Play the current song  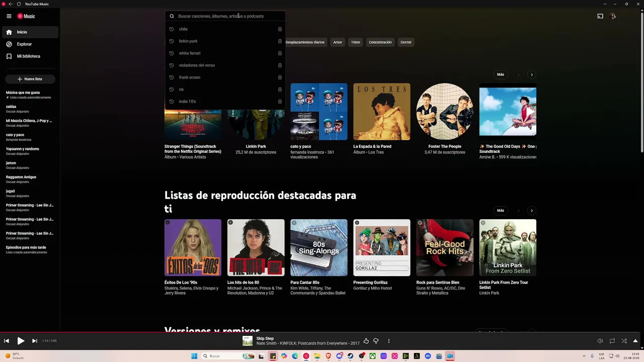[x=21, y=341]
